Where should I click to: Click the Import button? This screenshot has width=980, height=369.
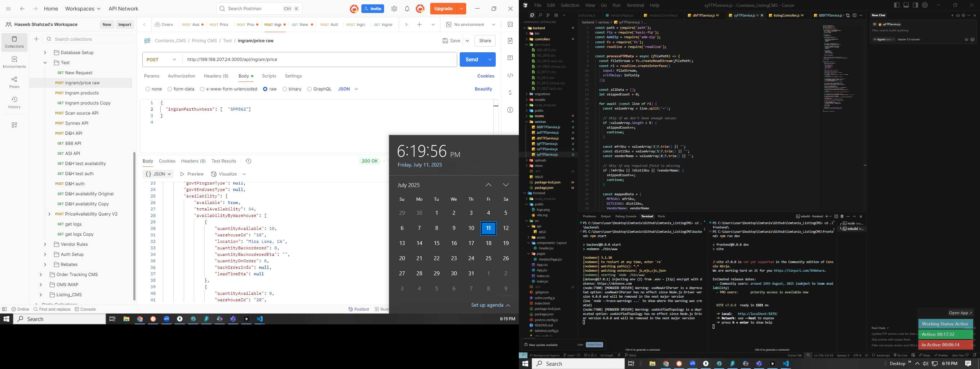coord(125,25)
